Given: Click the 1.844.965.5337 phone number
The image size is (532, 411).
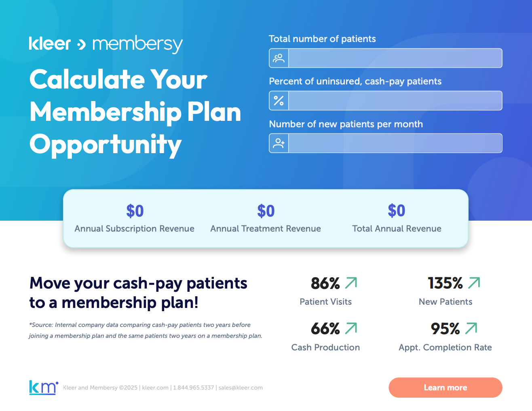Looking at the screenshot, I should tap(194, 388).
